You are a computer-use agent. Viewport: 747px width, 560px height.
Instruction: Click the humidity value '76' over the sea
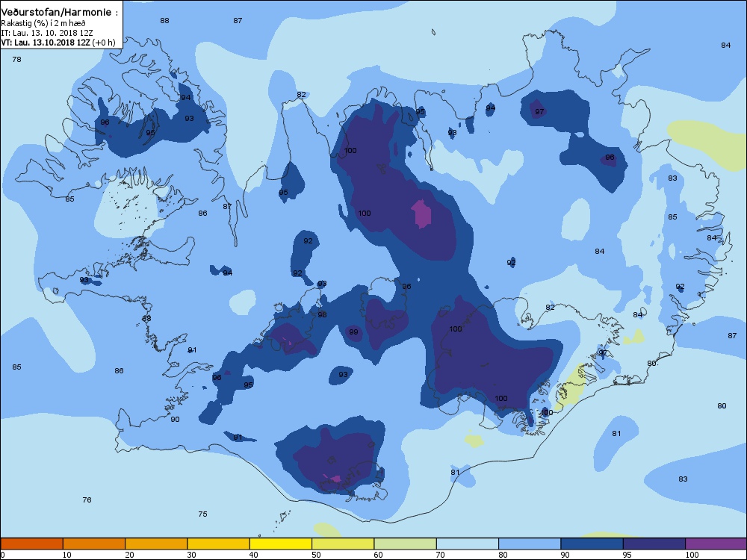[x=87, y=500]
